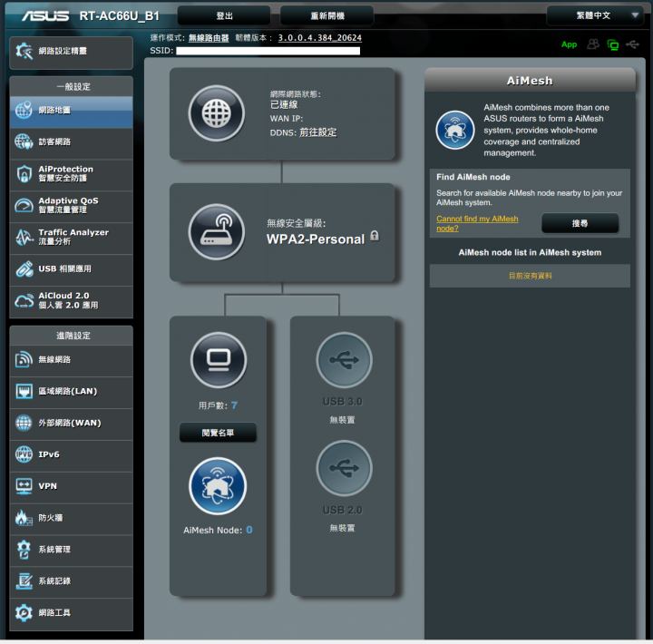Click the wireless (無線網路) signal icon
Viewport: 653px width, 644px height.
point(24,359)
